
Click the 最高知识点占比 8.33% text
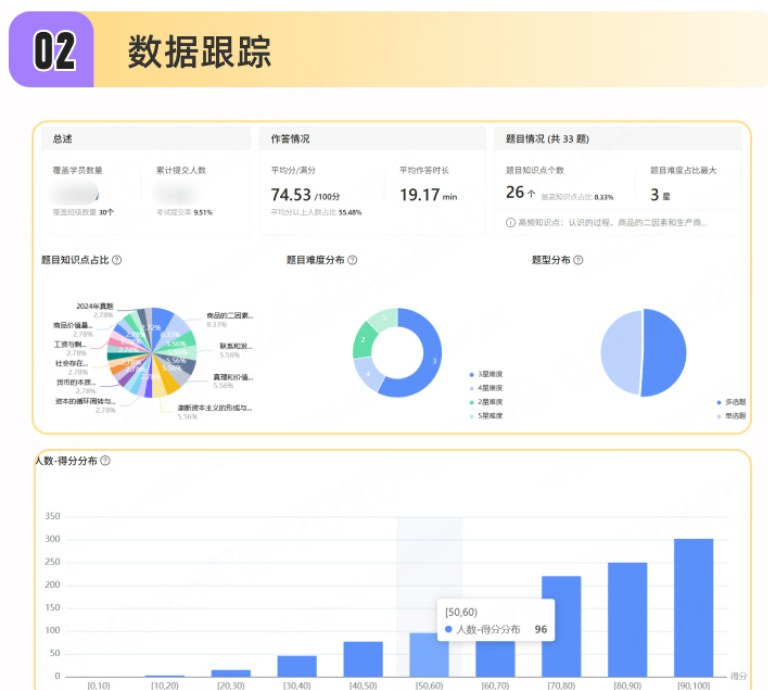577,197
